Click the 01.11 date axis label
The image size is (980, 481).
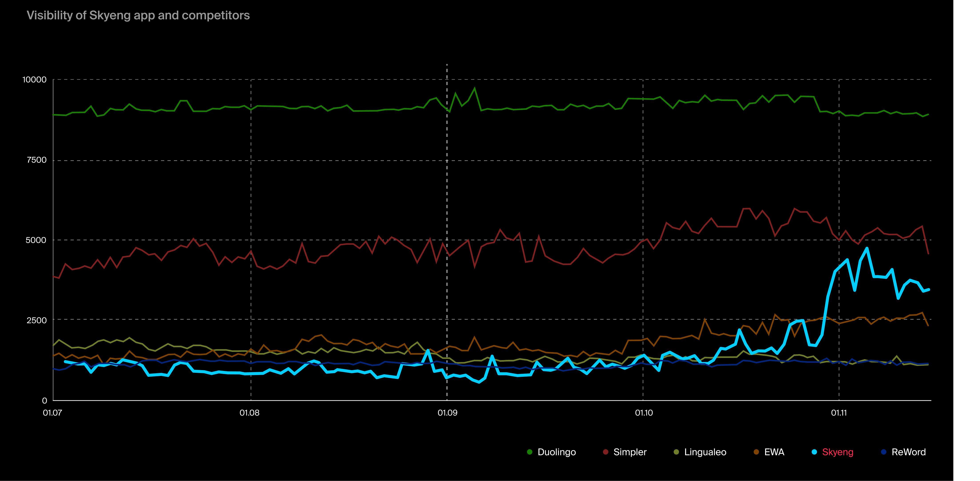pyautogui.click(x=839, y=413)
